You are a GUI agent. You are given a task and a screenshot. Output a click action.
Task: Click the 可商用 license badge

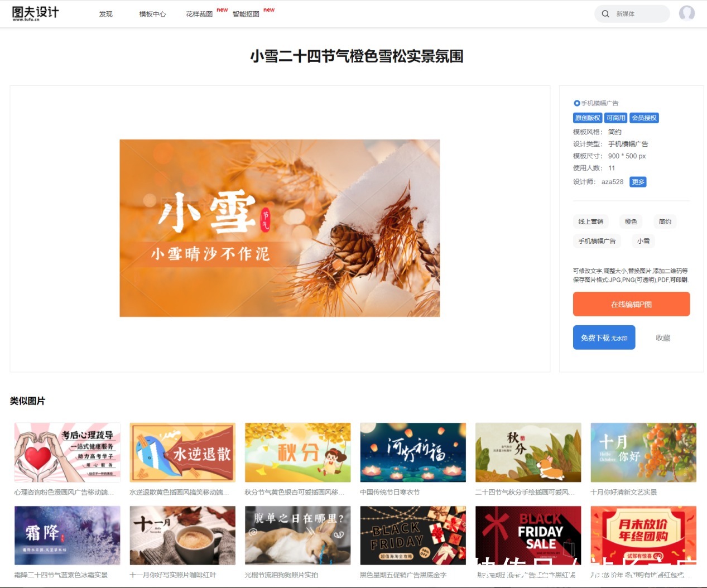click(615, 118)
